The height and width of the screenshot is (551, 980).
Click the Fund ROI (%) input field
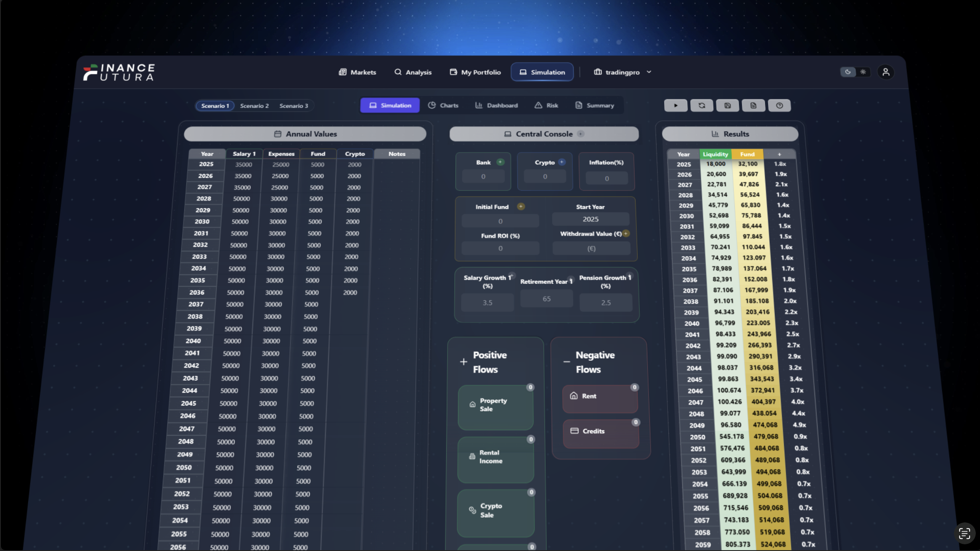(500, 249)
